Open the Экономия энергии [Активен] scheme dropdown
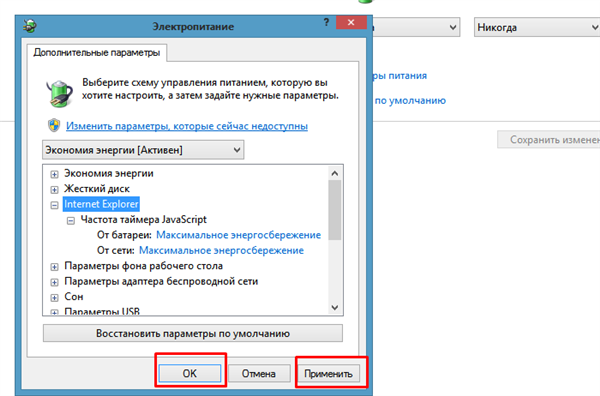 pos(143,150)
